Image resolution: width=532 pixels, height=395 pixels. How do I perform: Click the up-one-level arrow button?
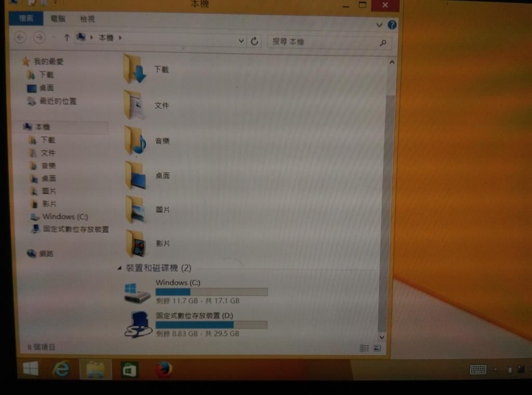66,37
